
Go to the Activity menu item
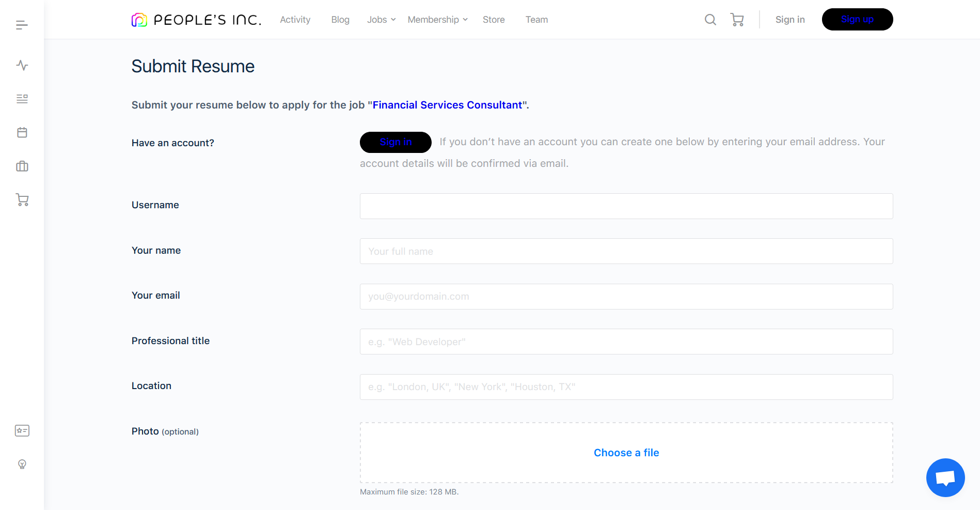(x=295, y=20)
